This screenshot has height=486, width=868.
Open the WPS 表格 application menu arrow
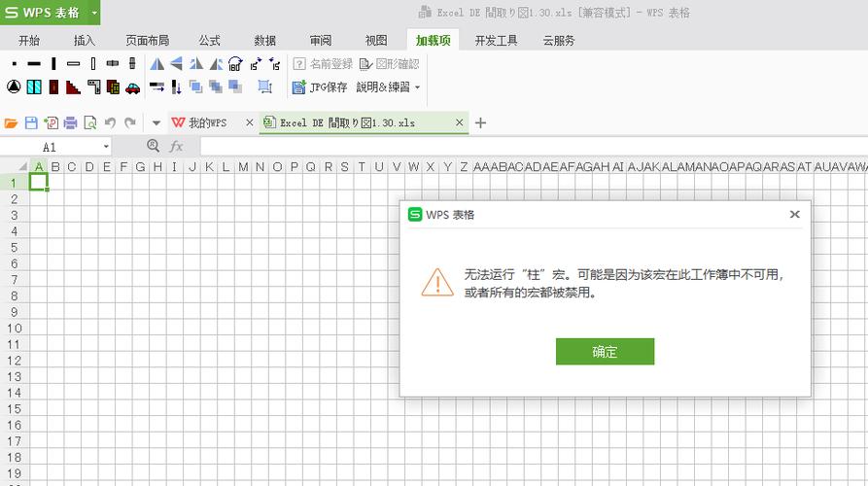[x=94, y=13]
